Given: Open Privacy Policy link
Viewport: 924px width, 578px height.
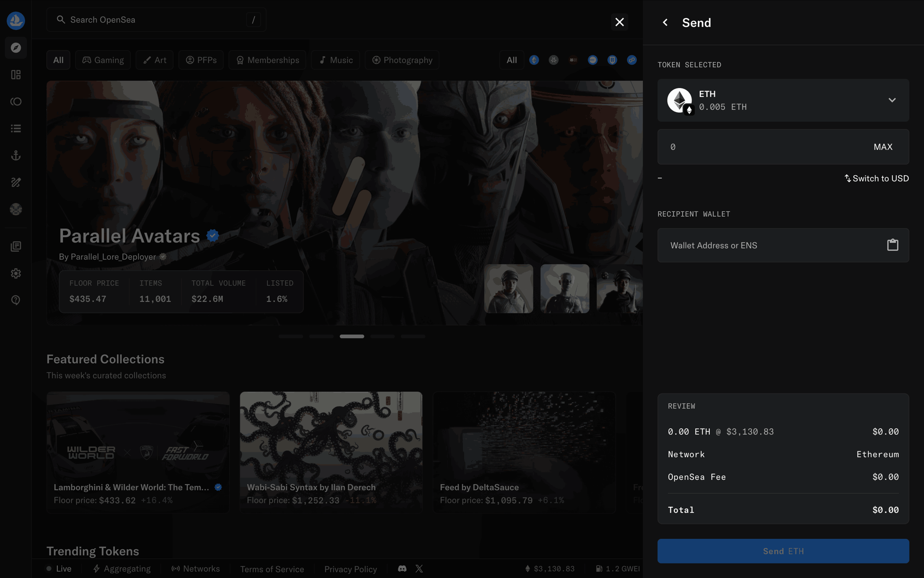Looking at the screenshot, I should pyautogui.click(x=350, y=569).
